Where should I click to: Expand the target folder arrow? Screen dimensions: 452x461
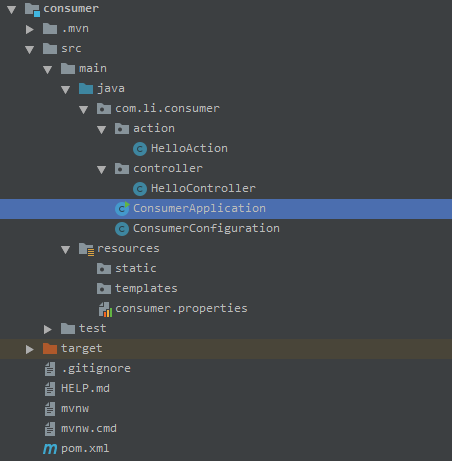point(30,349)
